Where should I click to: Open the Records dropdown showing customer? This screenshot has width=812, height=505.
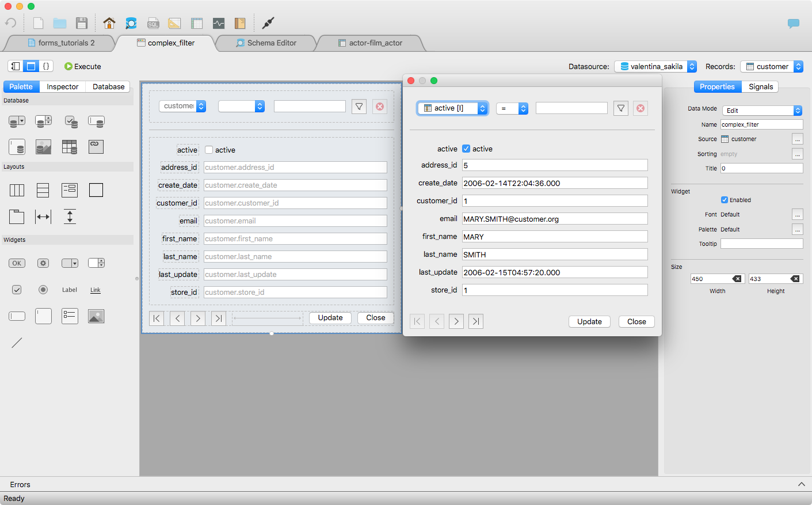click(x=772, y=66)
